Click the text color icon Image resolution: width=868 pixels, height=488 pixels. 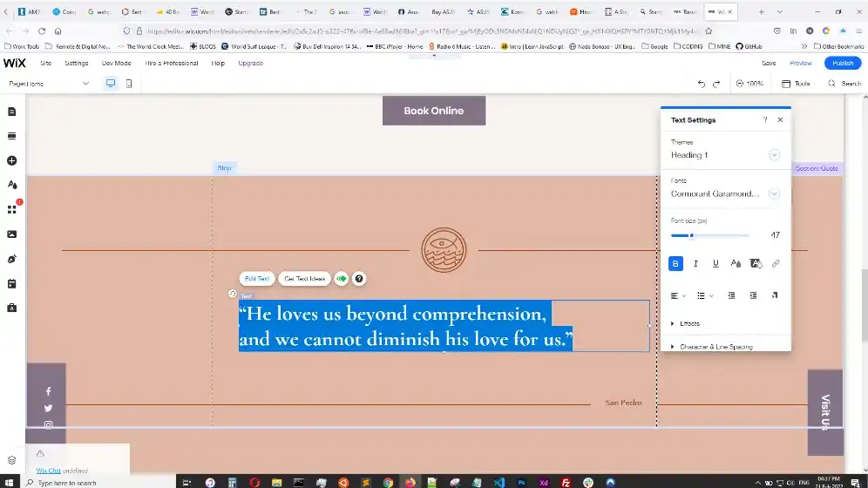point(736,263)
